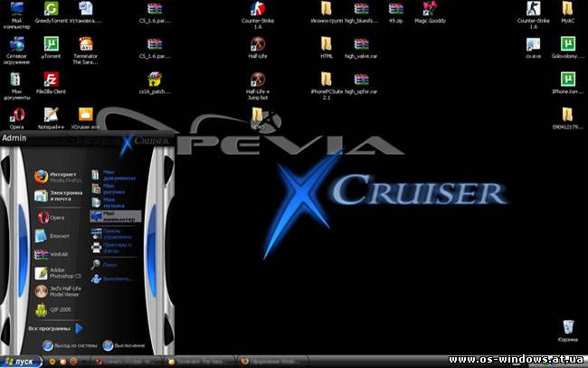The height and width of the screenshot is (368, 588).
Task: Open the Opera shortcut on the desktop
Action: tap(16, 118)
